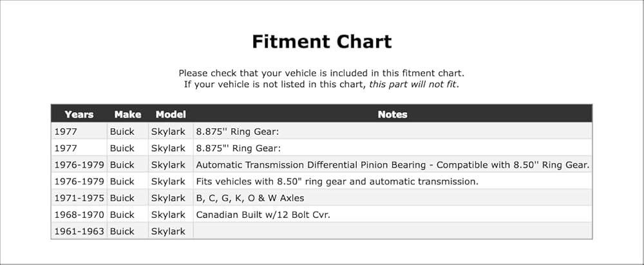Screen dimensions: 644x265
Task: Click the Fits vehicles with 8.50" ring gear note
Action: point(337,181)
